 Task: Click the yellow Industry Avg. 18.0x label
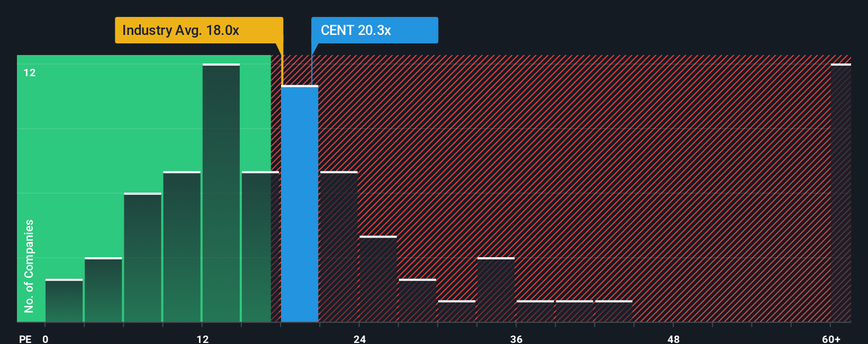[x=199, y=30]
